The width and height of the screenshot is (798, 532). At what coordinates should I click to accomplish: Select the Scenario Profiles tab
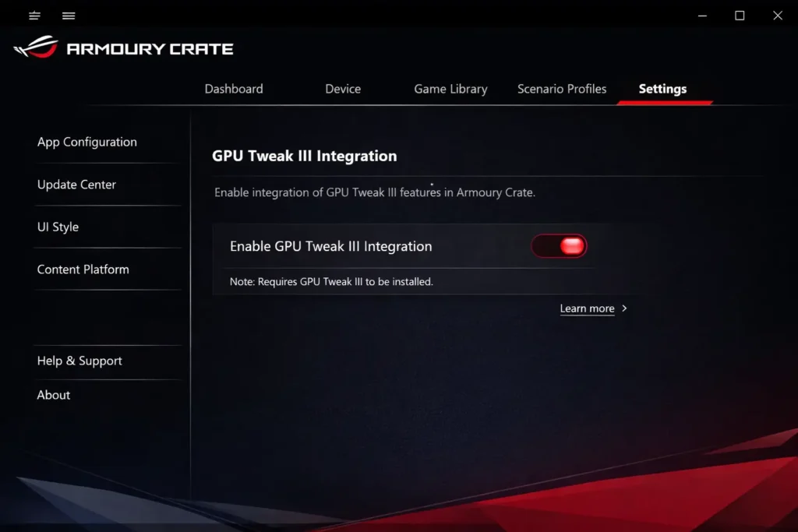[x=562, y=89]
